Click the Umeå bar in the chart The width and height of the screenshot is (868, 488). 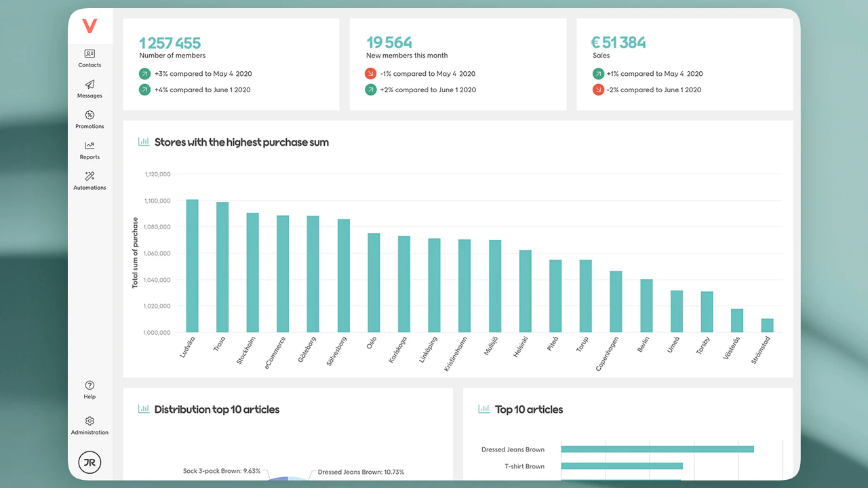(677, 311)
